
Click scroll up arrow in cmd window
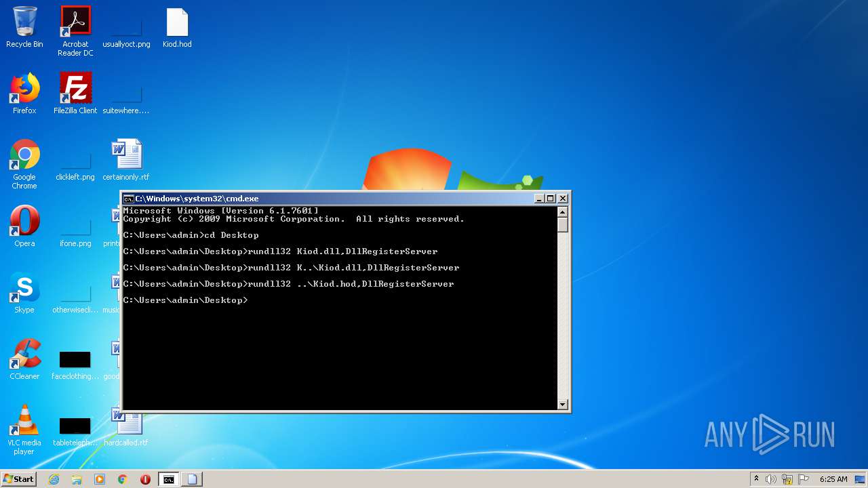point(562,211)
